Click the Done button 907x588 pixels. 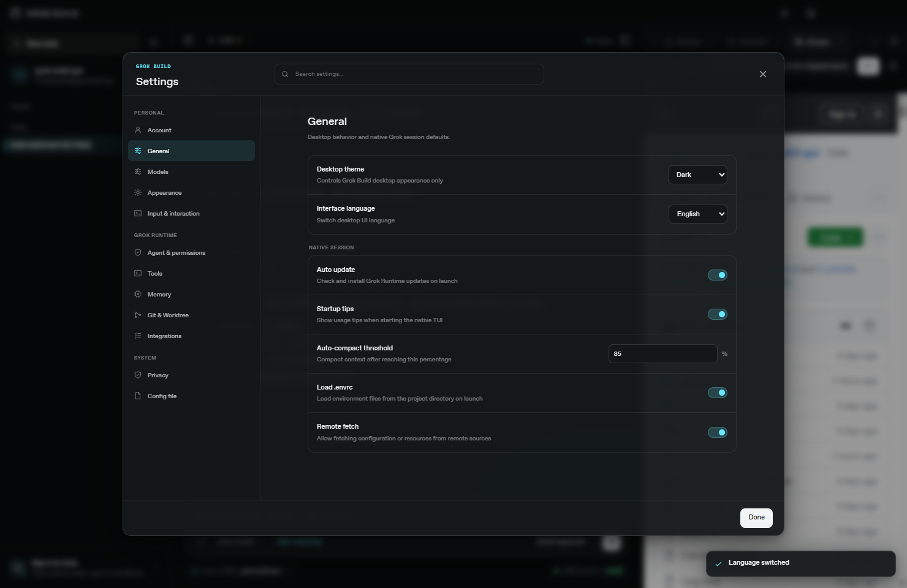[756, 518]
